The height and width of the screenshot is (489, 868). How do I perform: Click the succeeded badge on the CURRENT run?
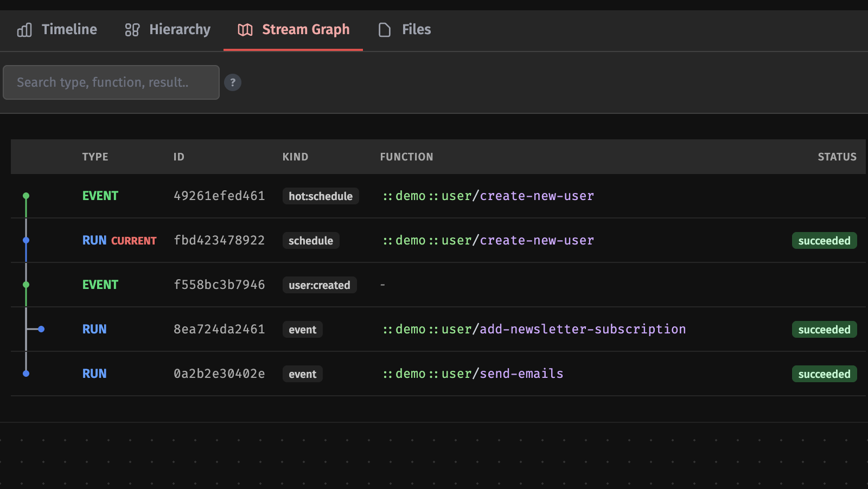coord(824,240)
